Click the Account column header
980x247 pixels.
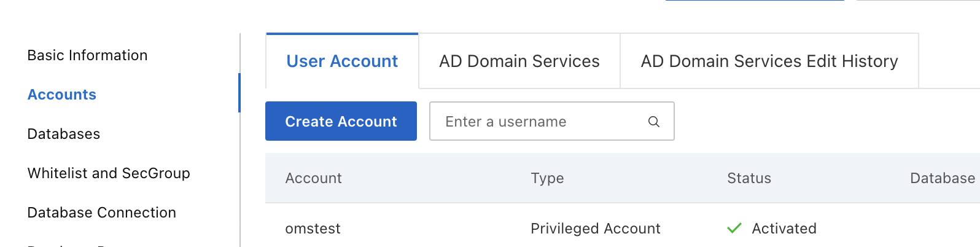point(313,178)
